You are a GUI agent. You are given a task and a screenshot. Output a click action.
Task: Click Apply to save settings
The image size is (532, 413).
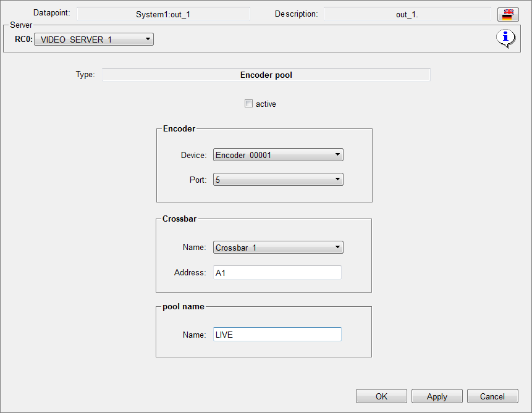(x=437, y=396)
